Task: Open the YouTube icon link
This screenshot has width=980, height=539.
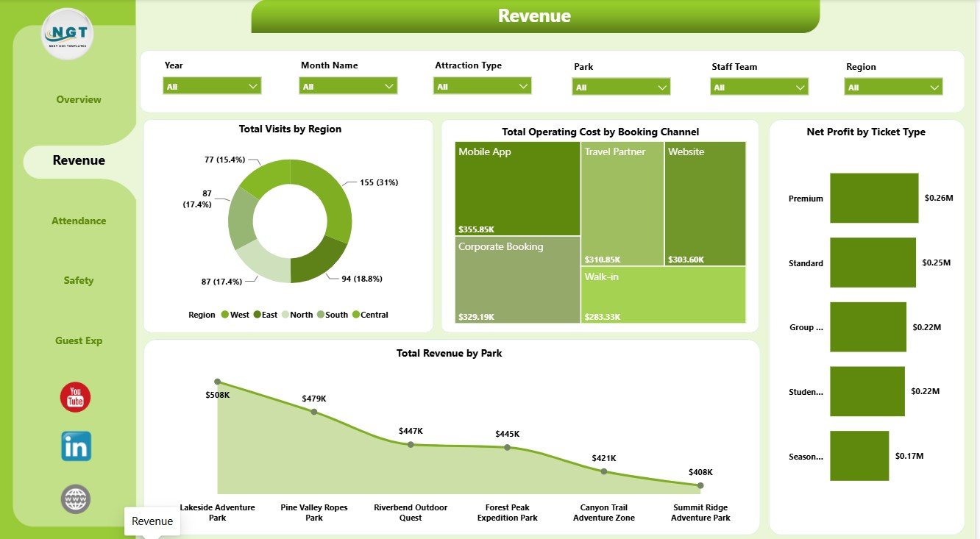Action: pyautogui.click(x=75, y=397)
